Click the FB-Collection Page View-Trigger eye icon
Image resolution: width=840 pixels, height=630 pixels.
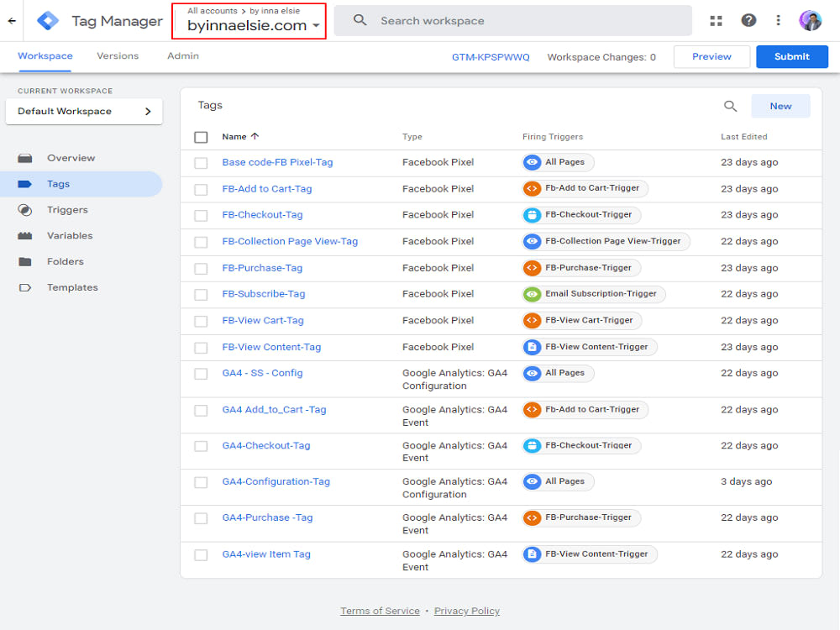532,241
